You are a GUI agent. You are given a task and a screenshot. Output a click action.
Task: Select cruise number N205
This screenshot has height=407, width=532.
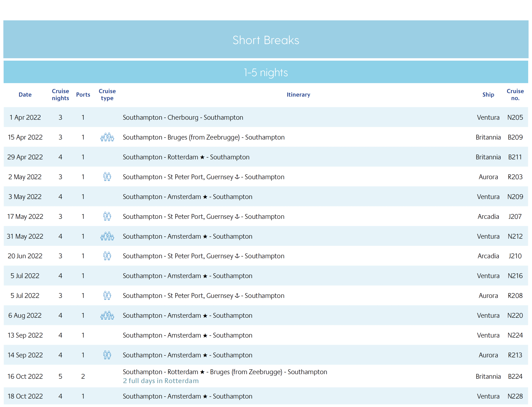[x=515, y=117]
